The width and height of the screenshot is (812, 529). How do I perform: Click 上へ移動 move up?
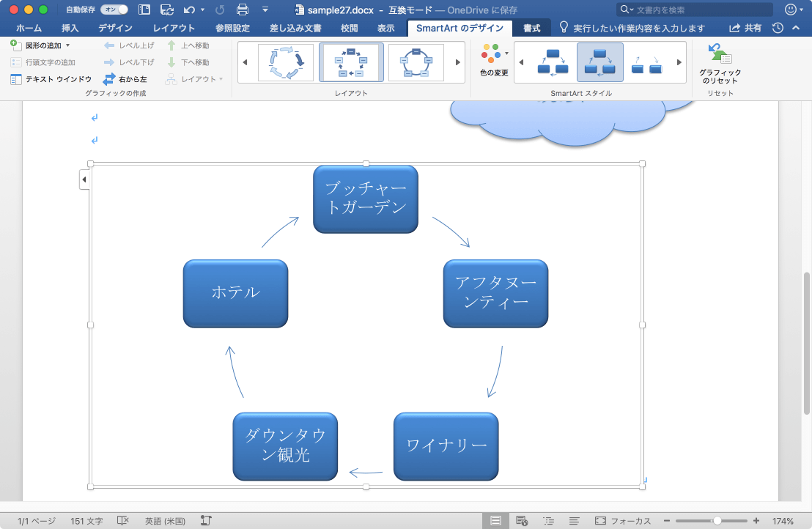point(188,45)
